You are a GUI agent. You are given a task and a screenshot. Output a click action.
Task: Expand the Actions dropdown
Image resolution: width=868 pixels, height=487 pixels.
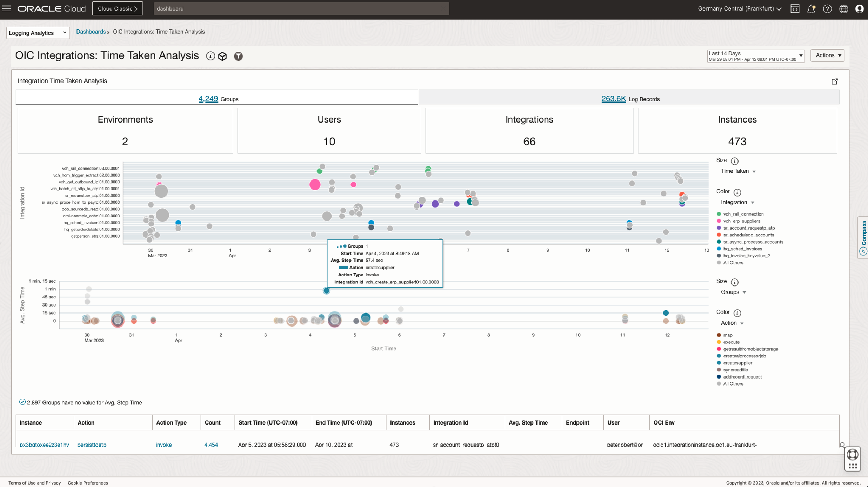[827, 55]
